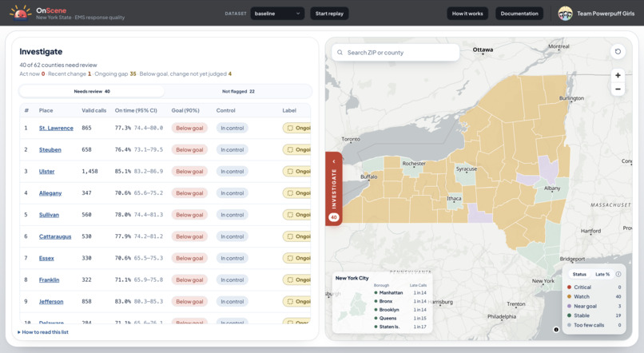Click the In control badge for Allegany
The height and width of the screenshot is (353, 644).
(232, 193)
